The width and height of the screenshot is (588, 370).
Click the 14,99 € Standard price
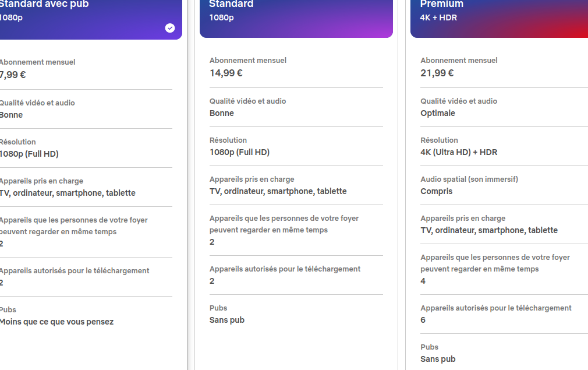tap(226, 73)
